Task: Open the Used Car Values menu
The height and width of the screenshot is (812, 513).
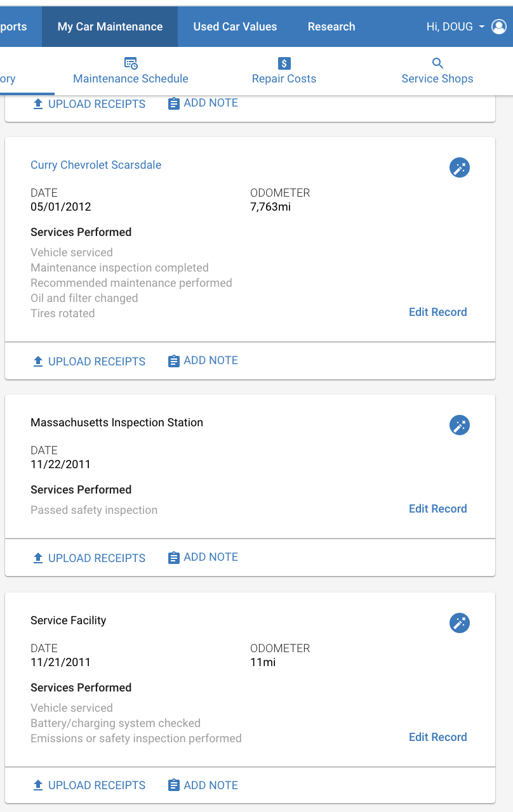Action: click(x=235, y=27)
